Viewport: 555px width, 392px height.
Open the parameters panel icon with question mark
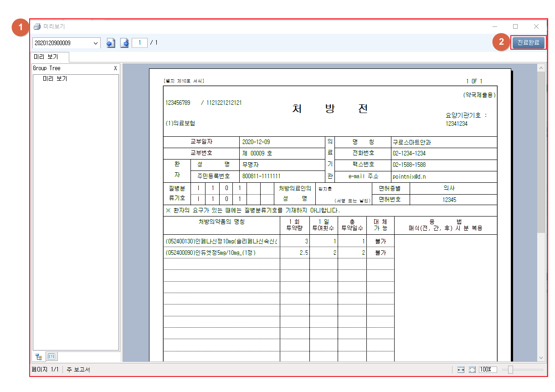pos(51,356)
